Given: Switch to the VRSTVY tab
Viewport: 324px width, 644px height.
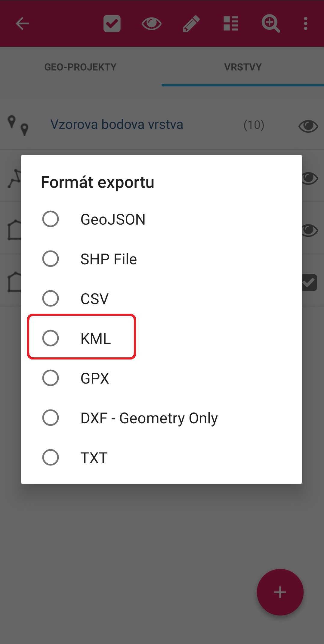Looking at the screenshot, I should [243, 67].
